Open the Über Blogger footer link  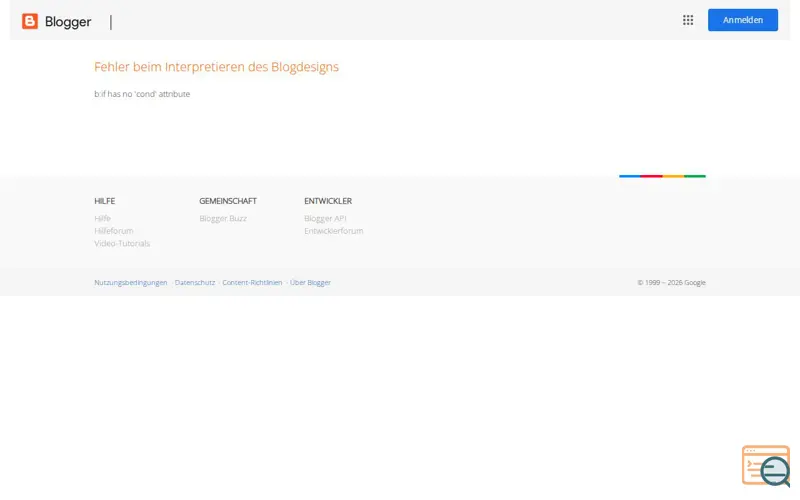(310, 283)
